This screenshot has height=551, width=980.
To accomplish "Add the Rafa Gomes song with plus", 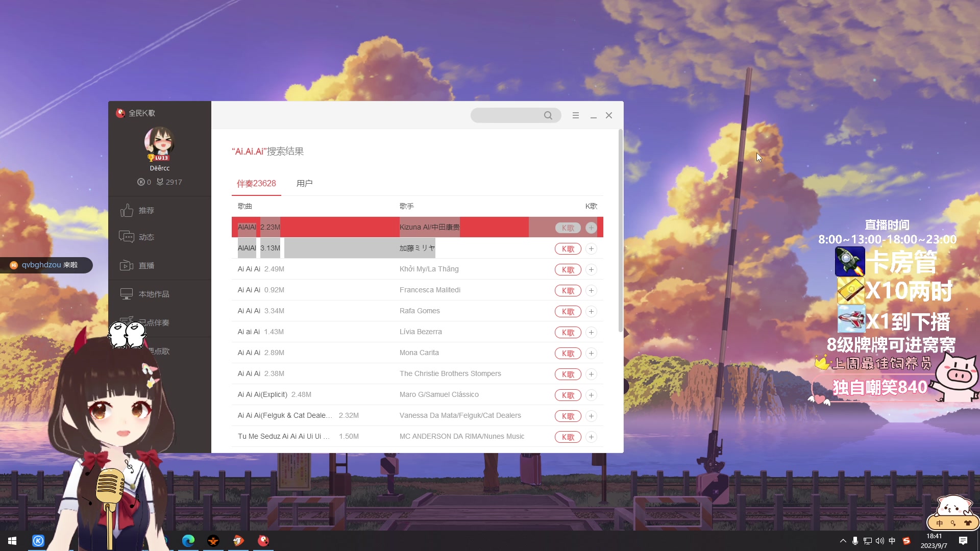I will [x=591, y=311].
